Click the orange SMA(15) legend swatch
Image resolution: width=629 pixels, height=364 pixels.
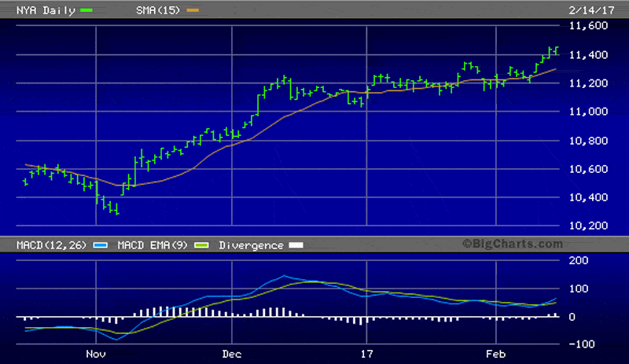[193, 9]
